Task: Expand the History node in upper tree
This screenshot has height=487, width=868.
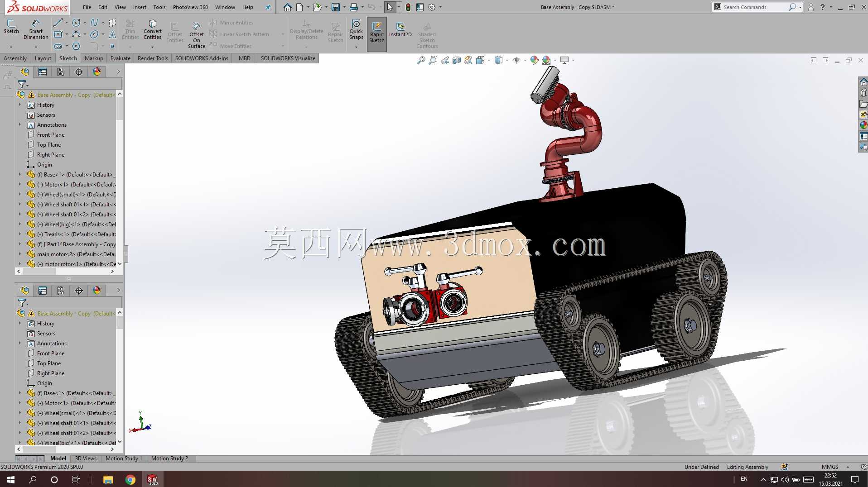Action: pos(19,105)
